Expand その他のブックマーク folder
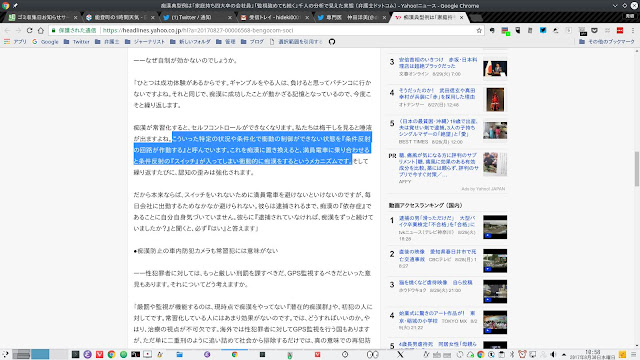Screen dimensions: 640x360 click(607, 42)
